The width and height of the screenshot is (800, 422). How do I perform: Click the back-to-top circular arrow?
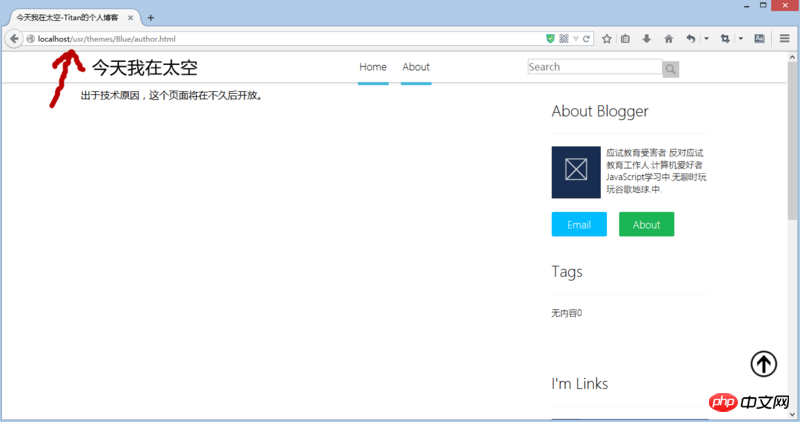(x=763, y=364)
